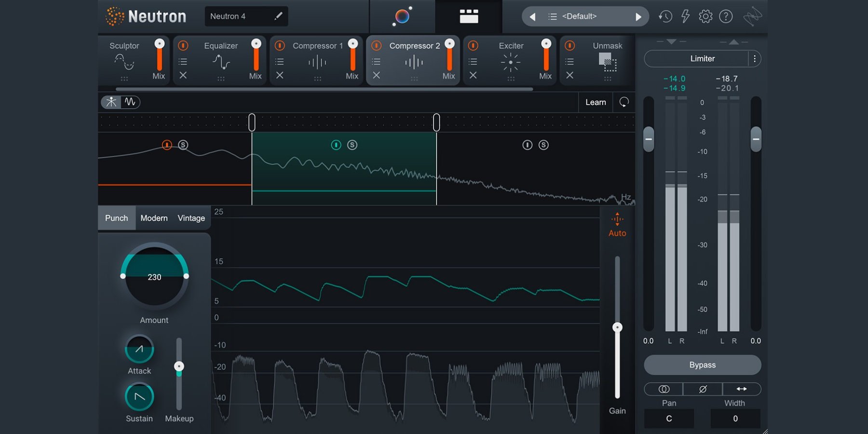Viewport: 868px width, 434px height.
Task: Switch to the Vintage compressor mode
Action: [191, 218]
